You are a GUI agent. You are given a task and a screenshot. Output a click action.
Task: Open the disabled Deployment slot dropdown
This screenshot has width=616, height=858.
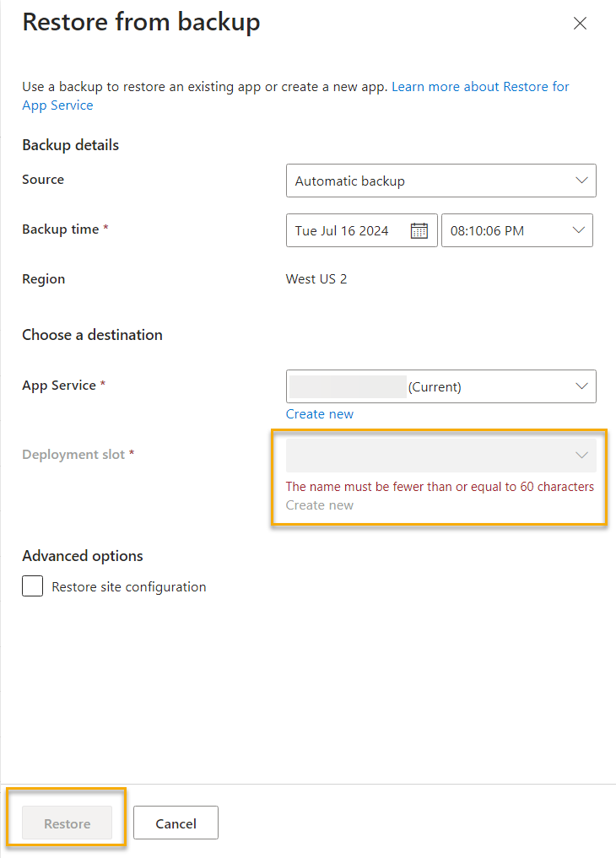441,455
